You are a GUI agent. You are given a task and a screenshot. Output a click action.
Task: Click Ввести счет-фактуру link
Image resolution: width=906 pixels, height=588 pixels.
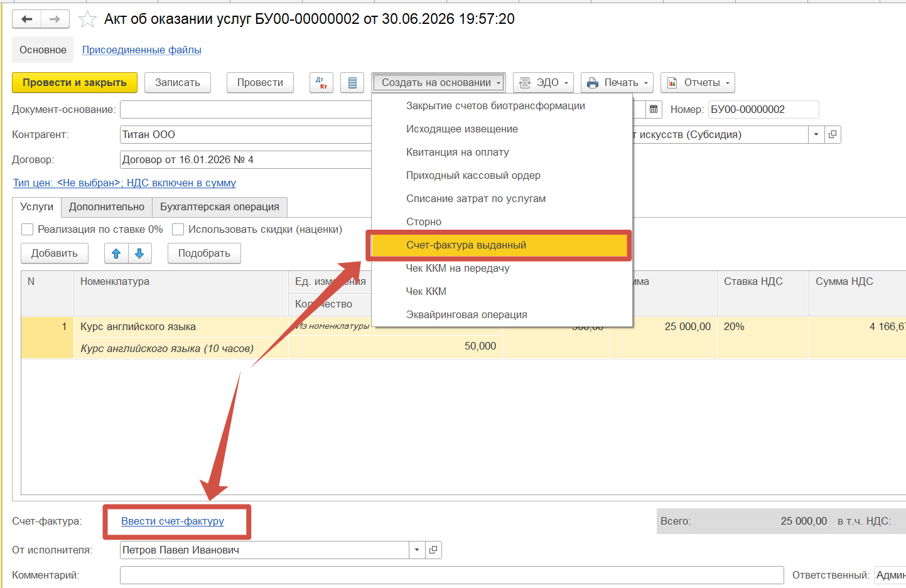point(173,521)
